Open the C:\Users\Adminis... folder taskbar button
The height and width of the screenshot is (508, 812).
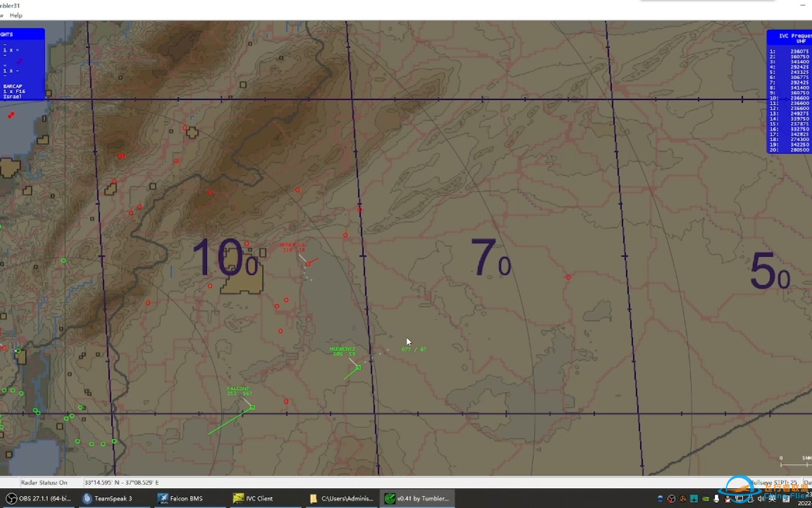[x=342, y=499]
